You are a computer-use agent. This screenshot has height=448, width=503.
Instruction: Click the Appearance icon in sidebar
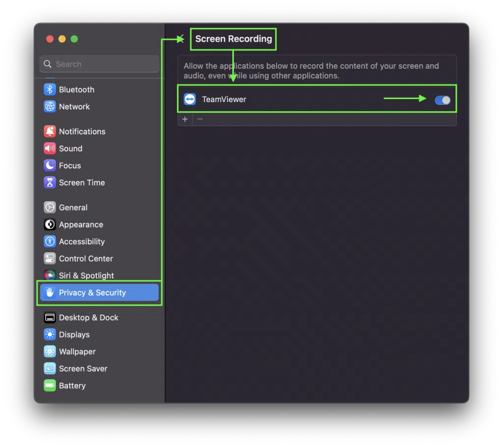(x=50, y=224)
